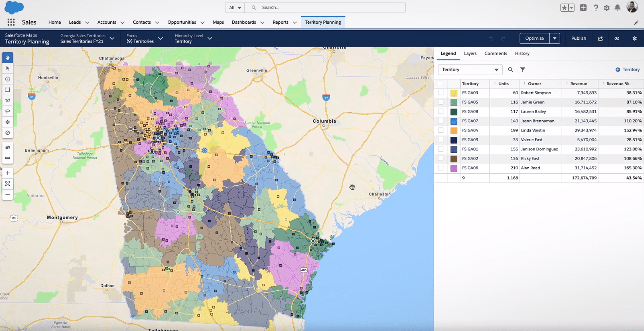Click the pencil edit navigation icon

(636, 23)
